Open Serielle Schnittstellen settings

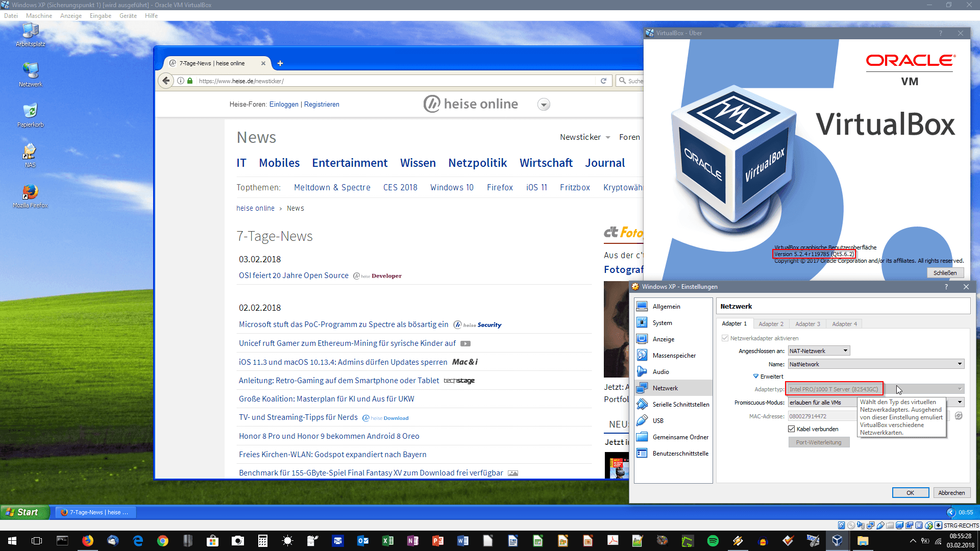click(x=673, y=405)
